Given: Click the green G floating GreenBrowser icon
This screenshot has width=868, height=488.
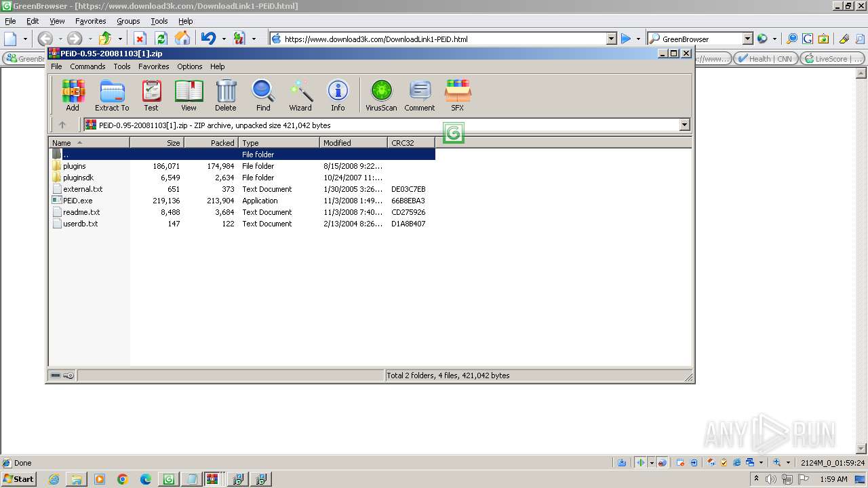Looking at the screenshot, I should [x=454, y=134].
